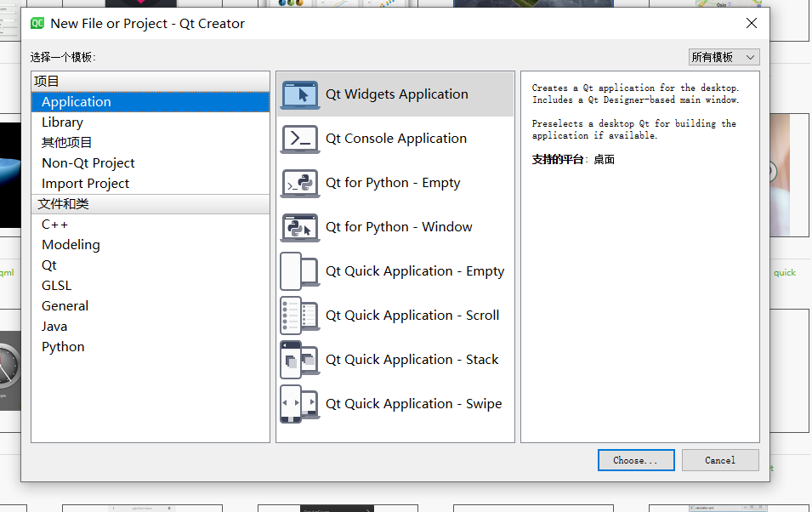The image size is (812, 512).
Task: Select General file category
Action: (150, 305)
